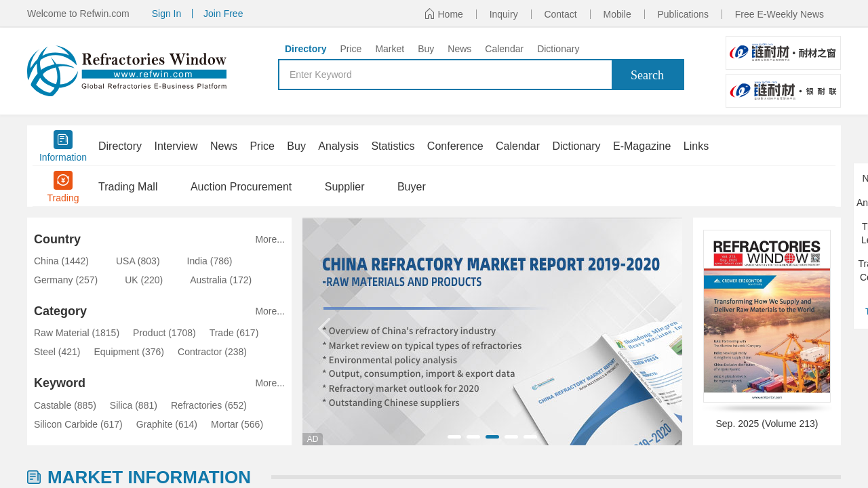868x488 pixels.
Task: Open Directory in Information menu
Action: click(120, 146)
